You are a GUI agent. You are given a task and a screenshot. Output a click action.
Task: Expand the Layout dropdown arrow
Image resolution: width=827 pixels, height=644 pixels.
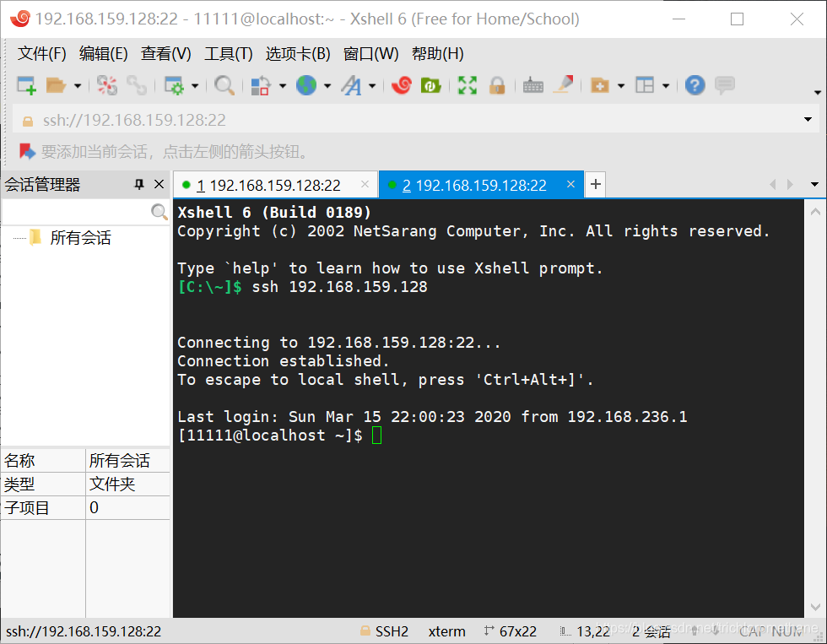click(x=666, y=85)
